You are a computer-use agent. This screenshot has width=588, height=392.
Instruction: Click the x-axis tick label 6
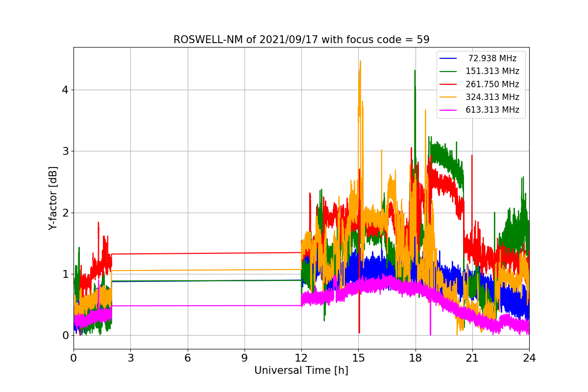coord(188,358)
